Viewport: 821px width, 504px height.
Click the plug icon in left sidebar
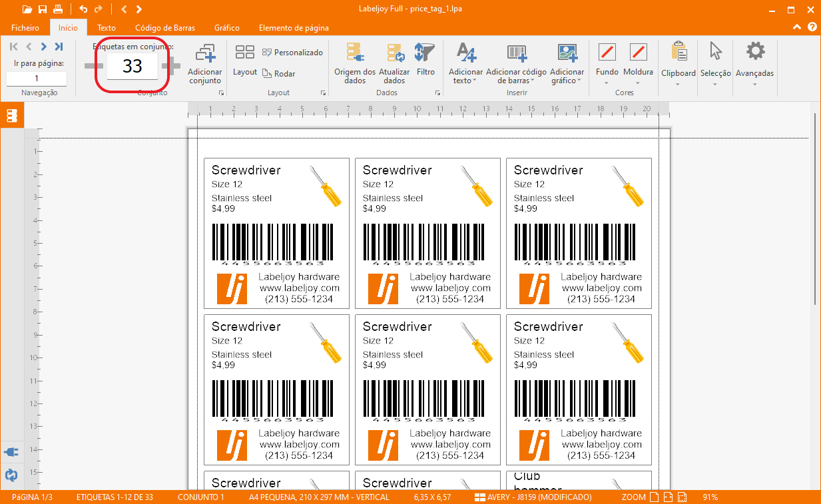click(11, 452)
